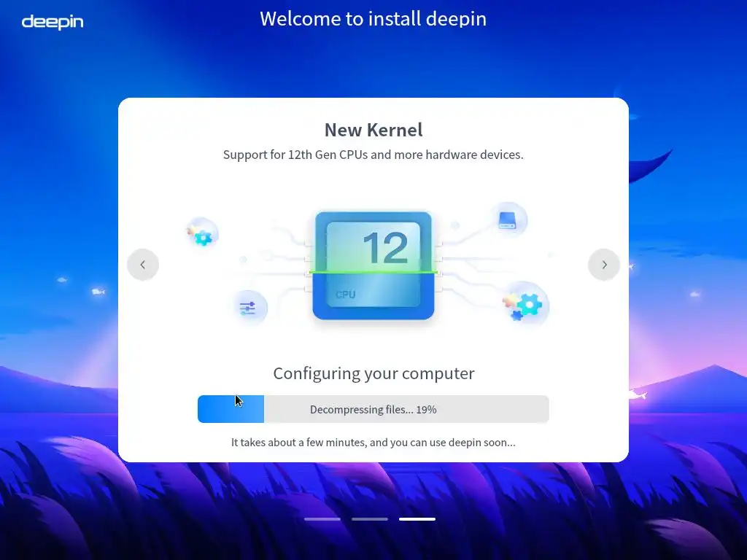Click the large blue gear bubble icon
Screen dimensions: 747x560
point(526,306)
